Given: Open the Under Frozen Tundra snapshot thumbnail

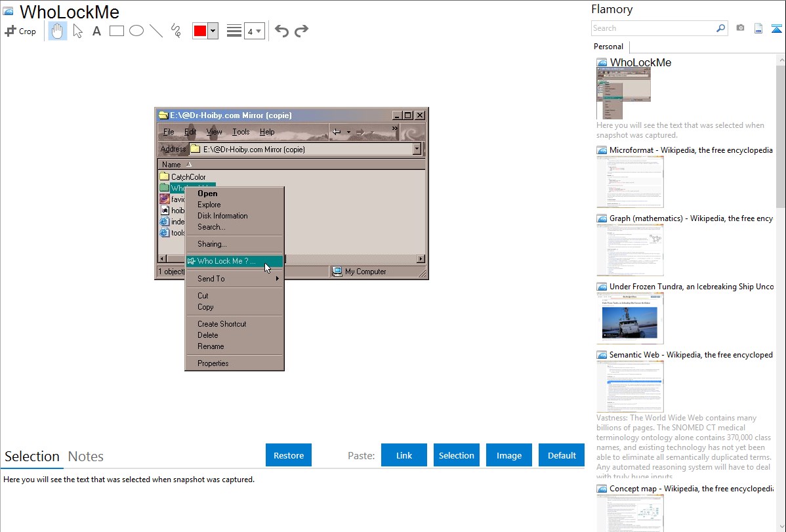Looking at the screenshot, I should click(630, 318).
